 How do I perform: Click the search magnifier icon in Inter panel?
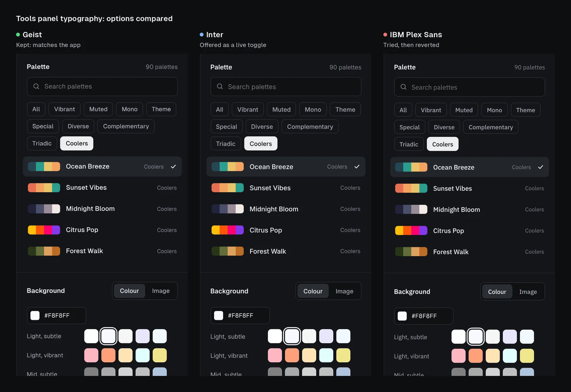[220, 87]
